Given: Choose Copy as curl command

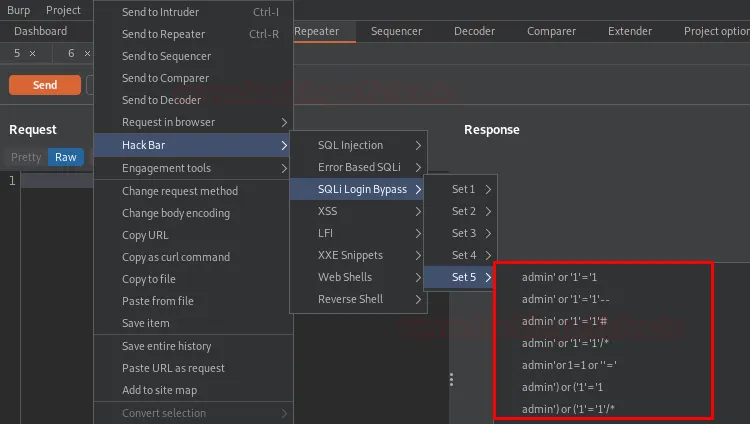Looking at the screenshot, I should pyautogui.click(x=176, y=257).
